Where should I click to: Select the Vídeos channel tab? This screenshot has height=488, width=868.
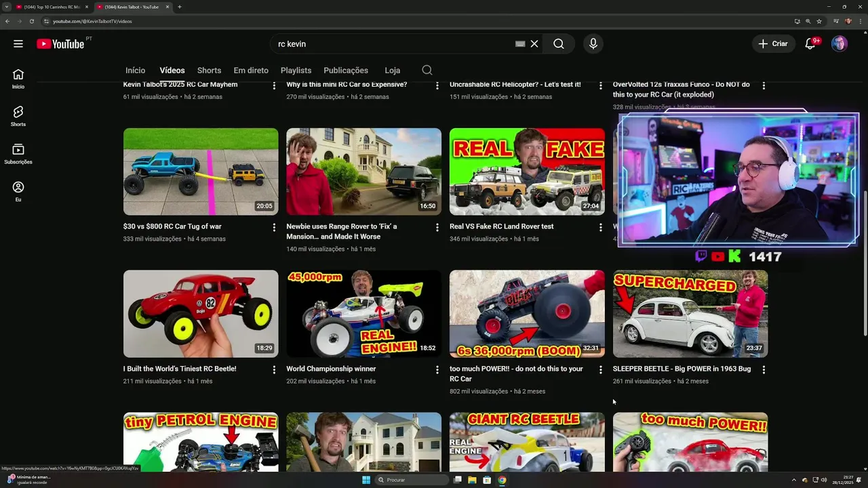[172, 70]
